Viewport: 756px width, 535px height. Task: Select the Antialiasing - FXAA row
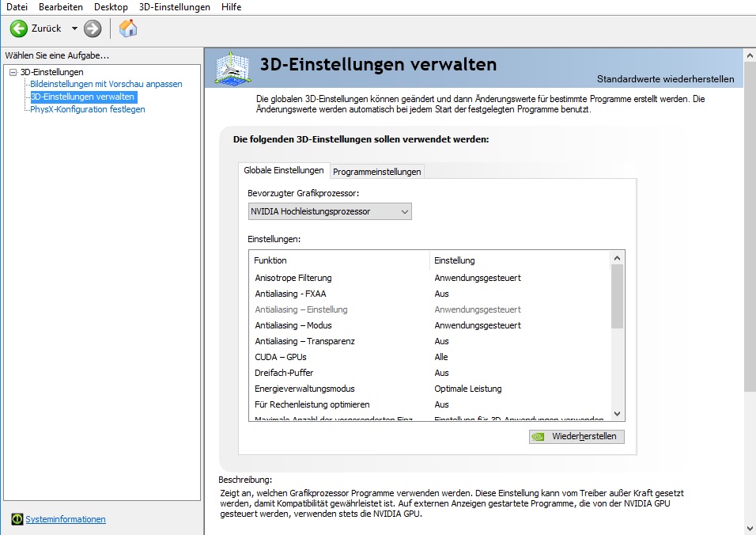(429, 294)
